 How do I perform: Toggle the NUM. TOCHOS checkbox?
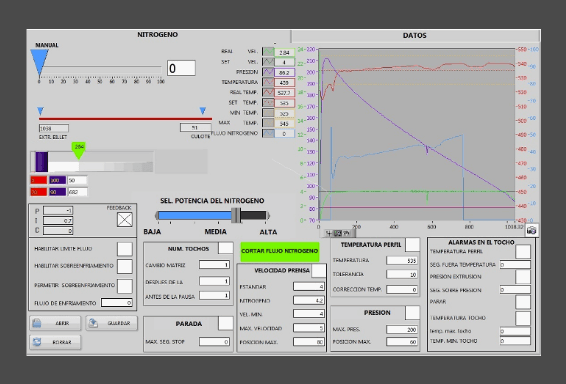click(226, 248)
